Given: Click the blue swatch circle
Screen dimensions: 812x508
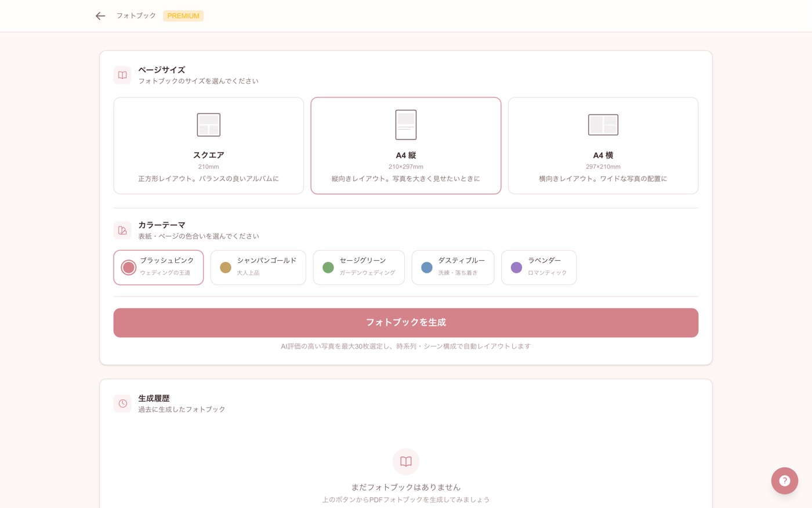Looking at the screenshot, I should click(427, 268).
